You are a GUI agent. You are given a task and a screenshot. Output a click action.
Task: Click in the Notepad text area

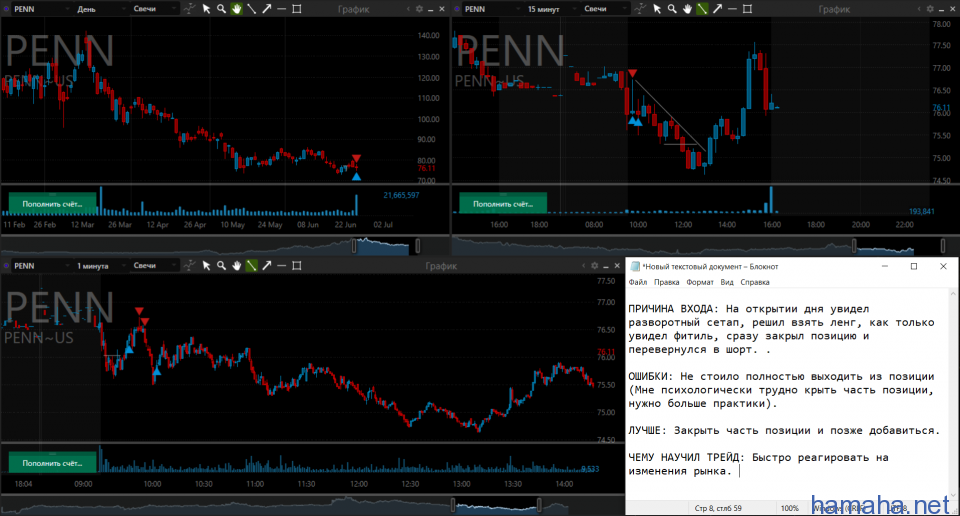coord(785,392)
